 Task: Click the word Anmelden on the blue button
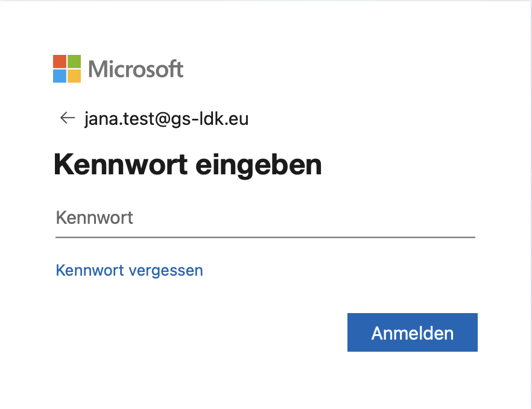tap(413, 333)
